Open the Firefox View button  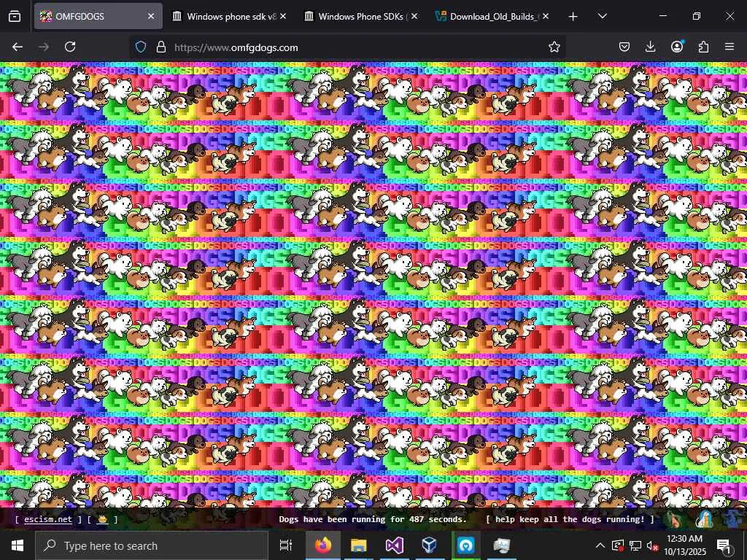15,16
